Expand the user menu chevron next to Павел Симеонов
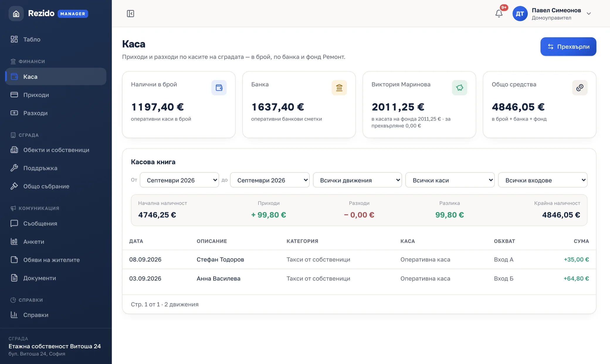This screenshot has width=610, height=364. tap(589, 14)
